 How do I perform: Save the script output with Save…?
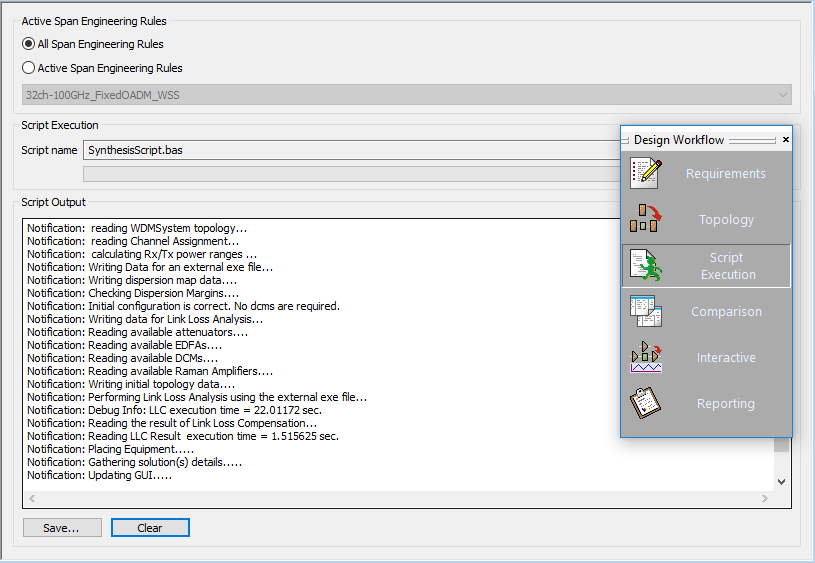[62, 528]
